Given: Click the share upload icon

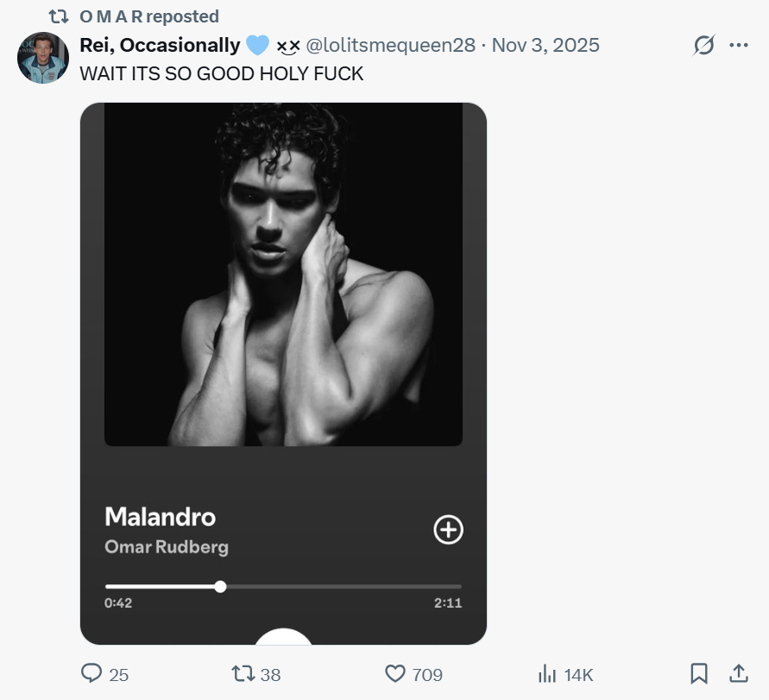Looking at the screenshot, I should [x=739, y=673].
